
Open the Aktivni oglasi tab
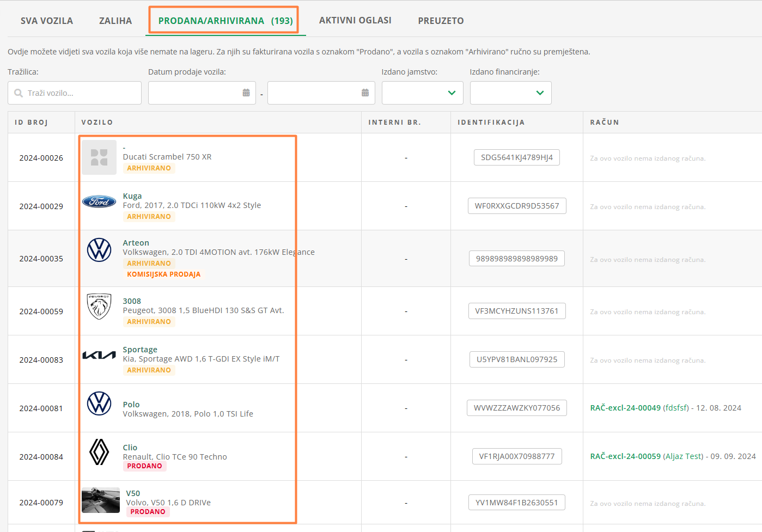click(x=355, y=20)
